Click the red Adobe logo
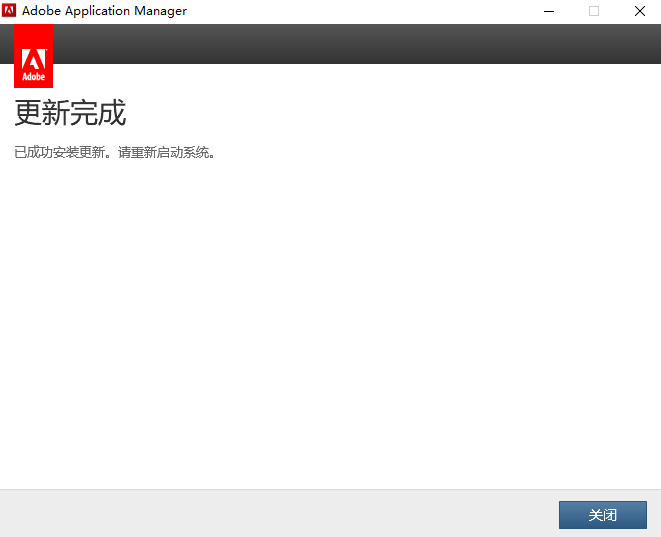This screenshot has height=537, width=661. coord(33,56)
